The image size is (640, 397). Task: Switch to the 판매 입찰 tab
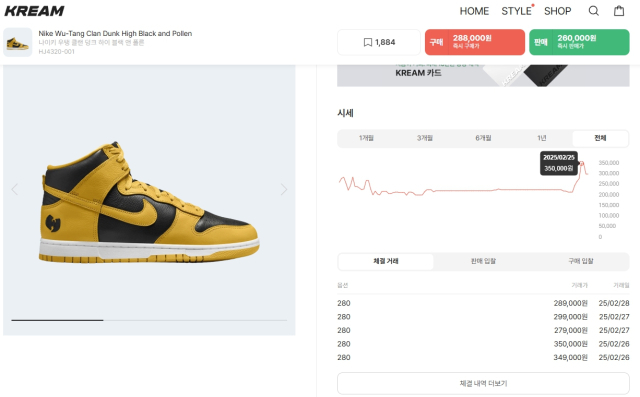(483, 261)
